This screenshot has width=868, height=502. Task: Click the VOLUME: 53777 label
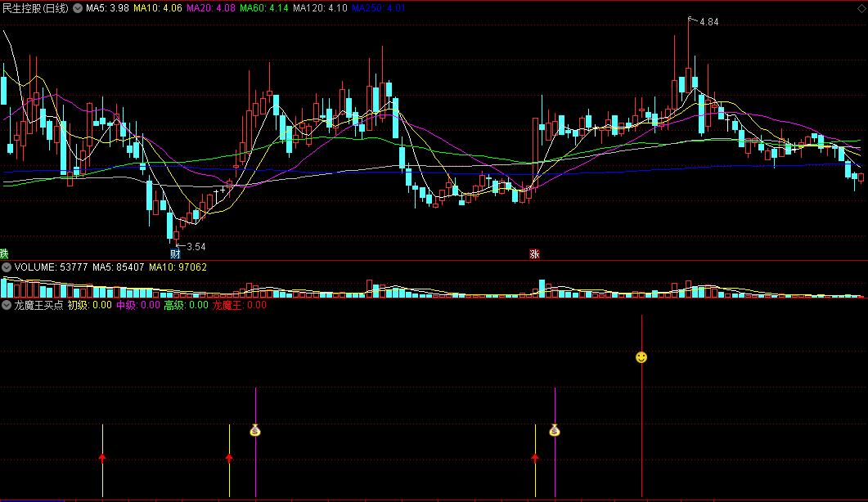(51, 267)
